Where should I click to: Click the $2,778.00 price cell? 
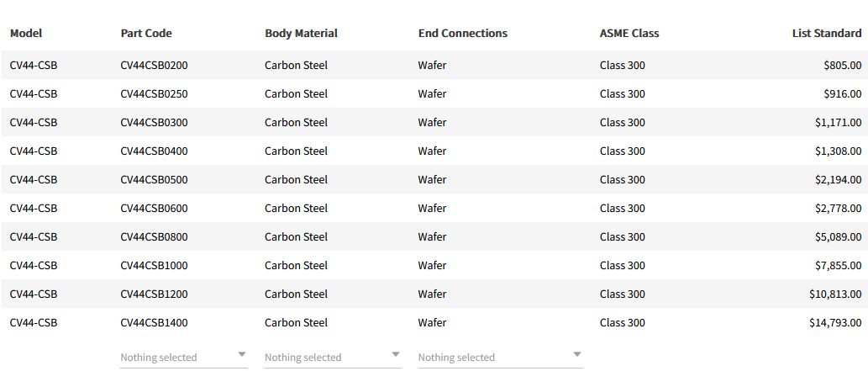point(838,209)
